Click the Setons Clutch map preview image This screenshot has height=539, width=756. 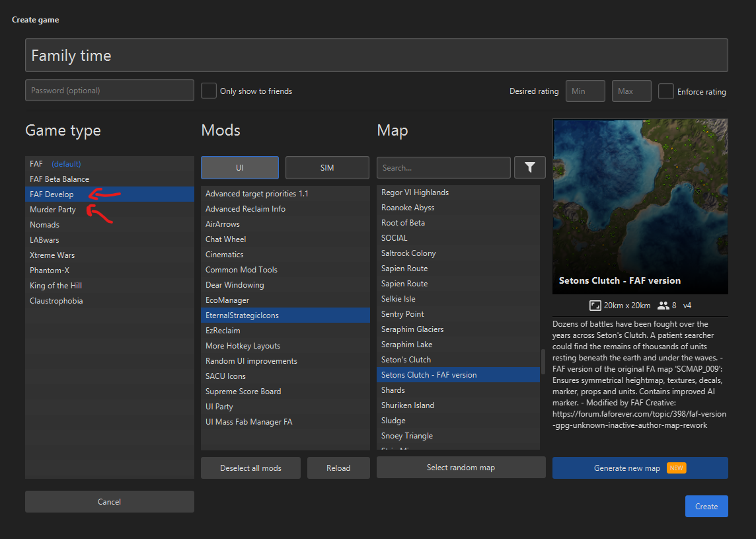(640, 206)
